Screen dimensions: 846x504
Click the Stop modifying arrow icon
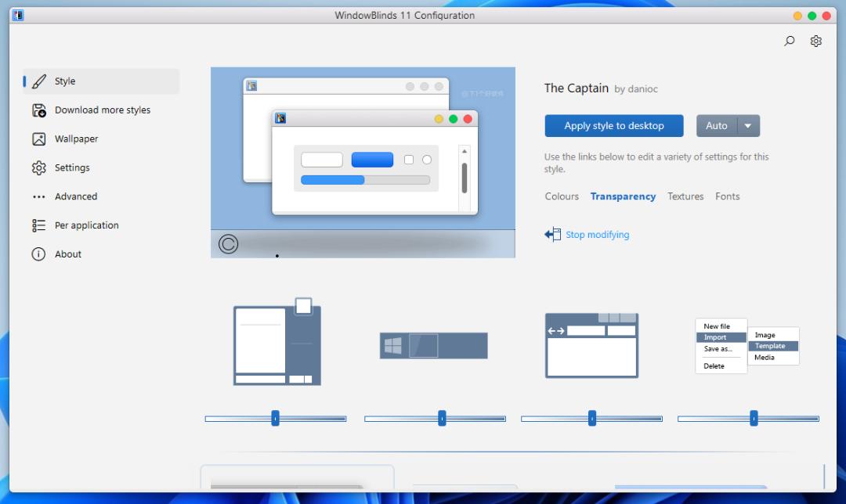pyautogui.click(x=553, y=235)
